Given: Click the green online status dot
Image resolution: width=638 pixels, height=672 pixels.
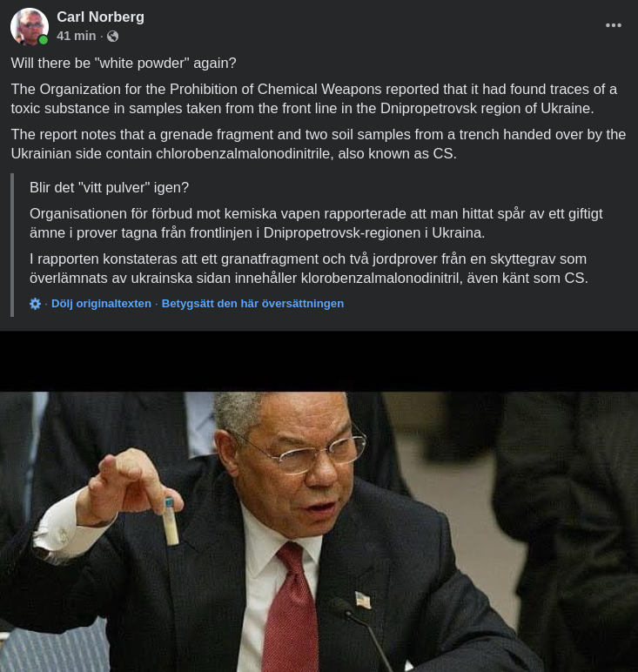Looking at the screenshot, I should coord(44,40).
